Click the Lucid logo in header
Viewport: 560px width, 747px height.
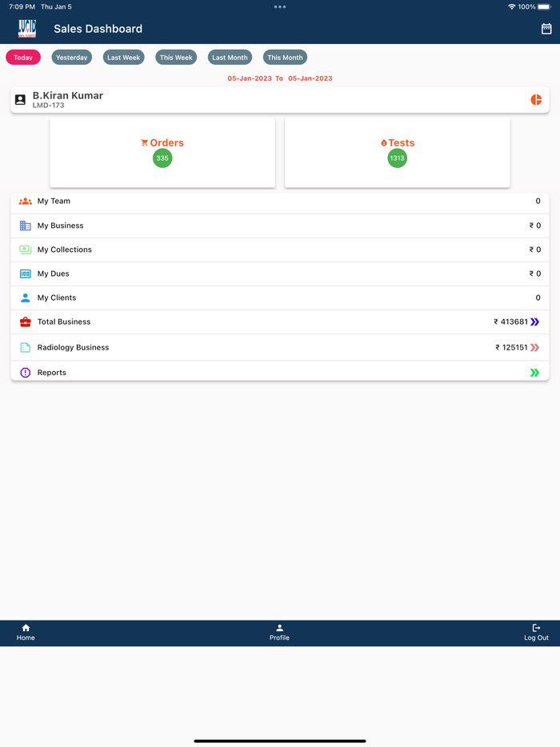27,29
